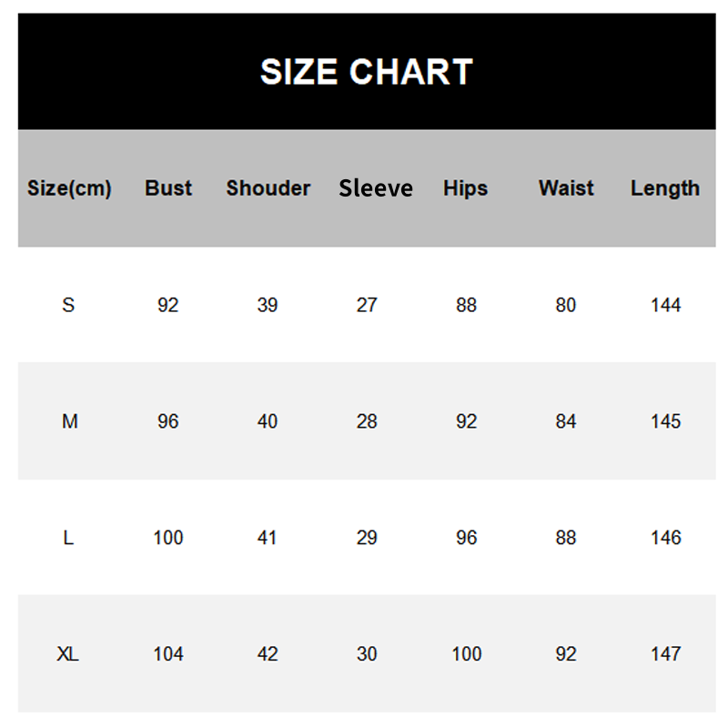Click the Bust column header
The width and height of the screenshot is (728, 728).
coord(168,188)
